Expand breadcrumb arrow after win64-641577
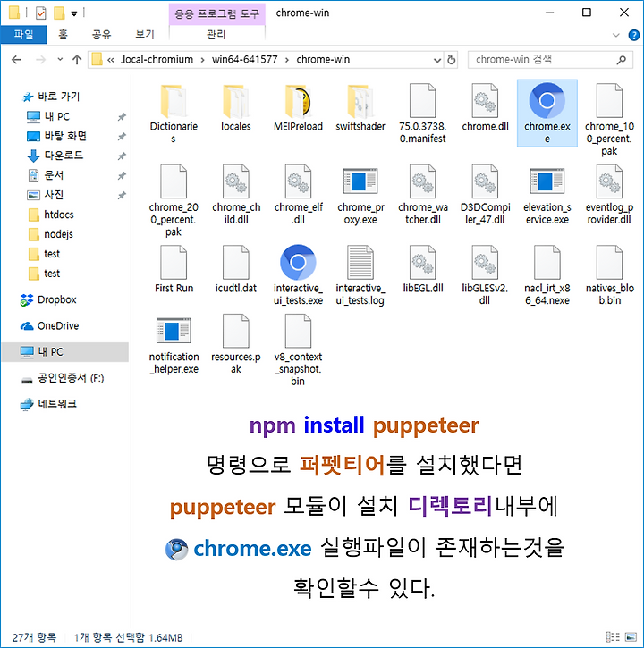Image resolution: width=644 pixels, height=648 pixels. tap(286, 60)
